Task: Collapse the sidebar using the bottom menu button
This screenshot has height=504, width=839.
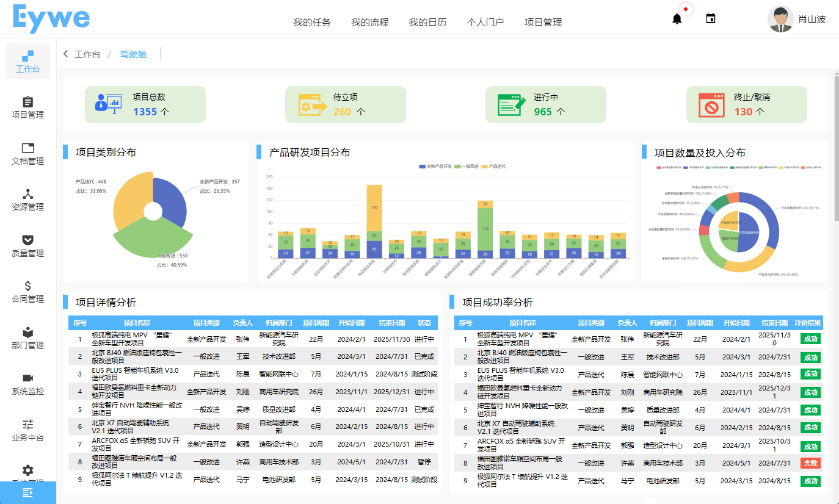Action: [x=27, y=492]
